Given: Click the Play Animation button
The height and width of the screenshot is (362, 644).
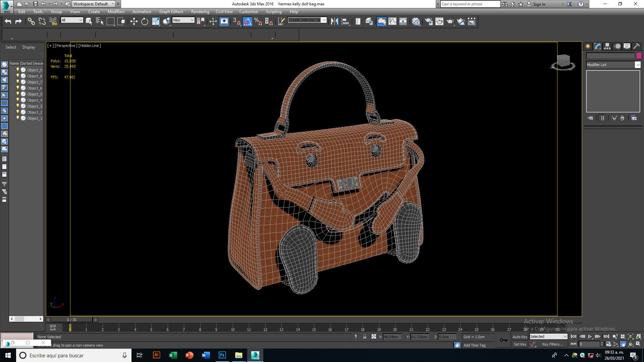Looking at the screenshot, I should [590, 337].
